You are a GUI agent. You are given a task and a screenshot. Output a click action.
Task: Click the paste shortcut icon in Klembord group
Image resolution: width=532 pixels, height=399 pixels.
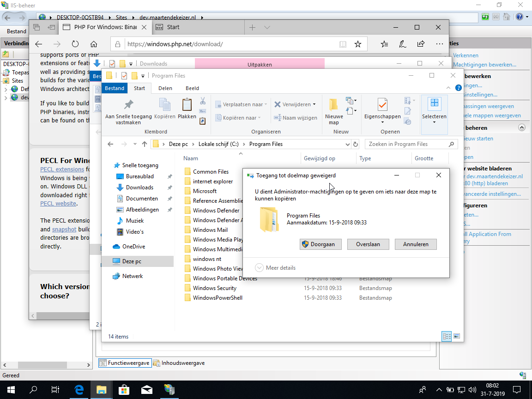(203, 121)
